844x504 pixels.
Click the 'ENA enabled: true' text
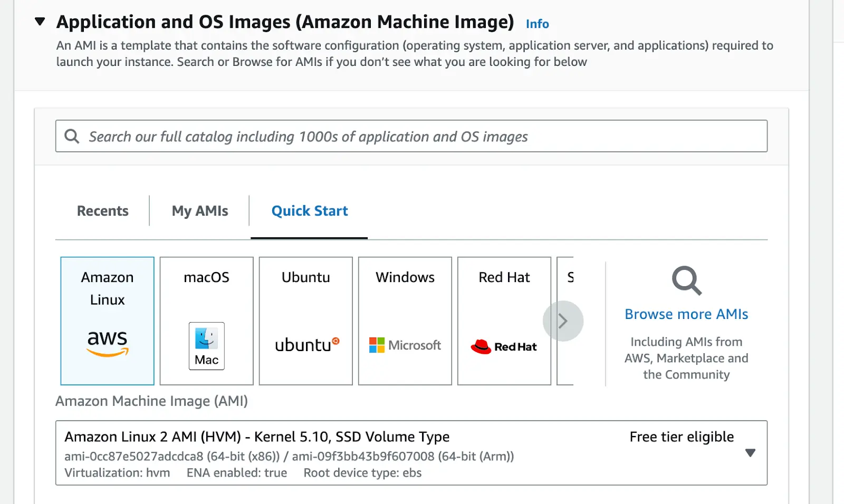(237, 473)
